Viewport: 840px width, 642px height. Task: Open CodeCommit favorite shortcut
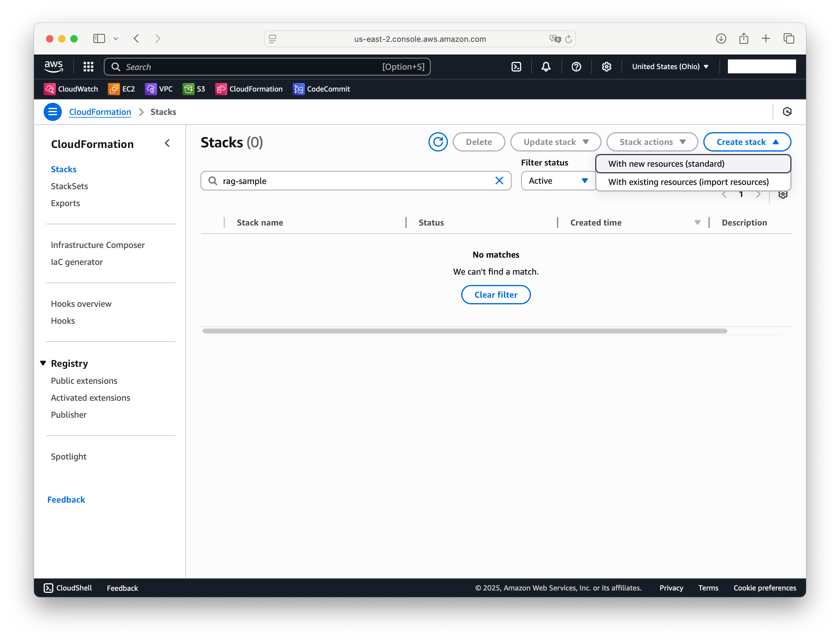[x=321, y=89]
